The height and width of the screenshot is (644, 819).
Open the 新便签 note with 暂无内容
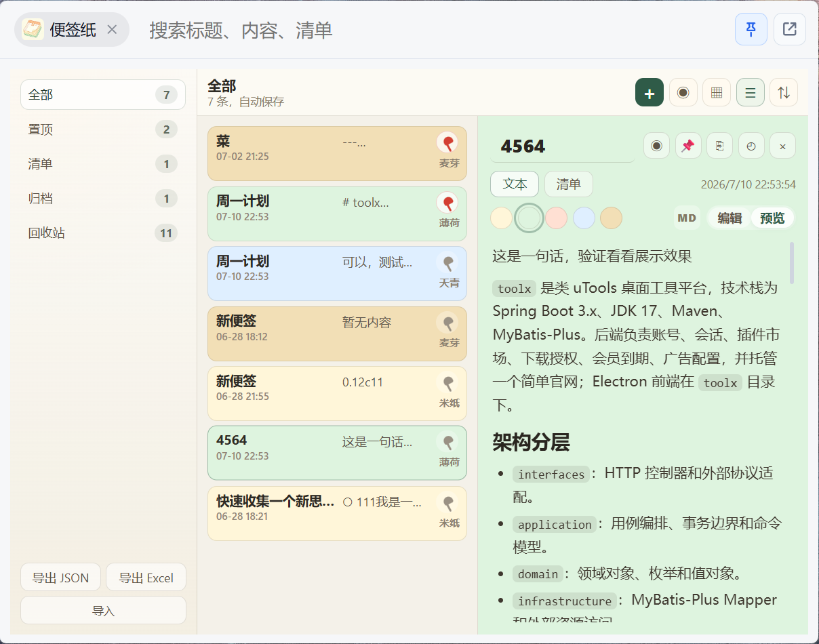pyautogui.click(x=337, y=334)
